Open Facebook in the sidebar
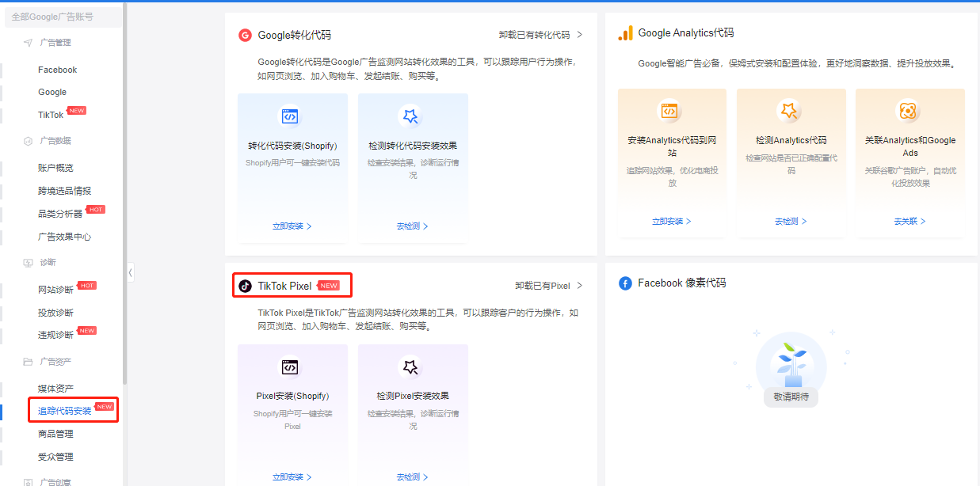Viewport: 980px width, 486px height. (x=58, y=70)
